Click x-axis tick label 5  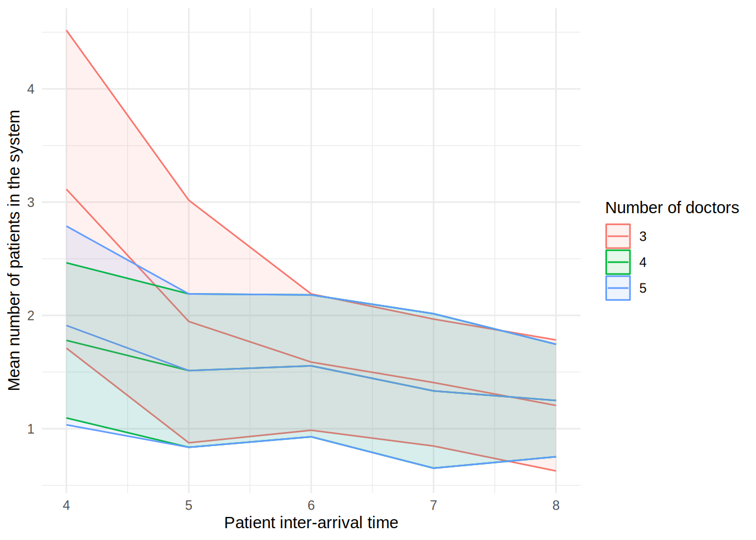(x=188, y=506)
